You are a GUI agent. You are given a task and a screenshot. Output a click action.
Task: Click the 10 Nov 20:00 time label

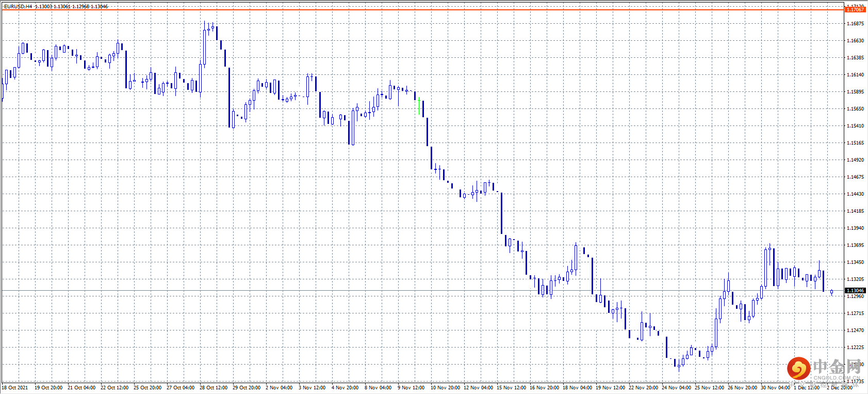click(x=446, y=388)
